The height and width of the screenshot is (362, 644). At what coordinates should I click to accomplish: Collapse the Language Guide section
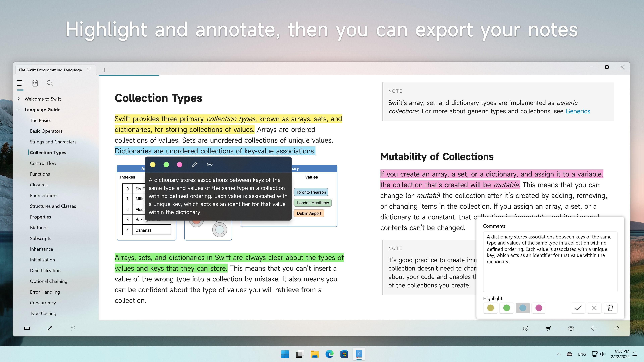19,109
